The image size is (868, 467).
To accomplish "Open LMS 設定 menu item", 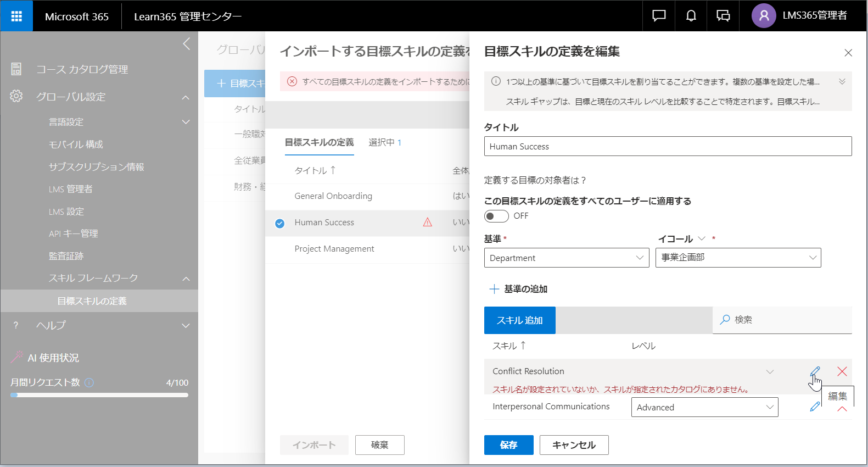I will click(66, 212).
